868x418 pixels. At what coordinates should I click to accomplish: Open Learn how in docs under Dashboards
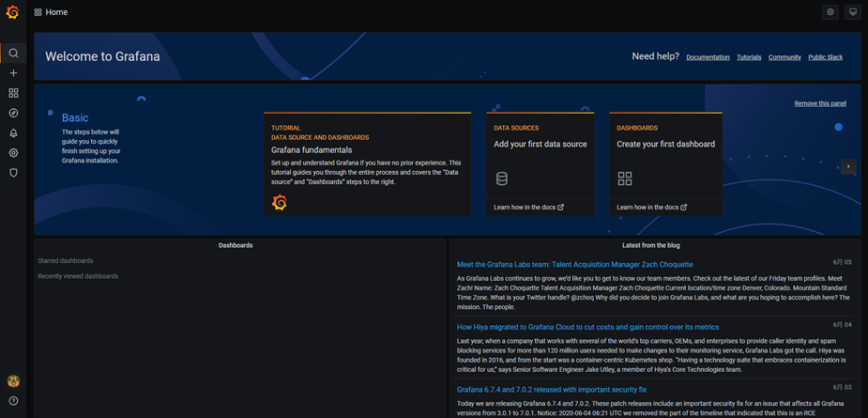651,208
